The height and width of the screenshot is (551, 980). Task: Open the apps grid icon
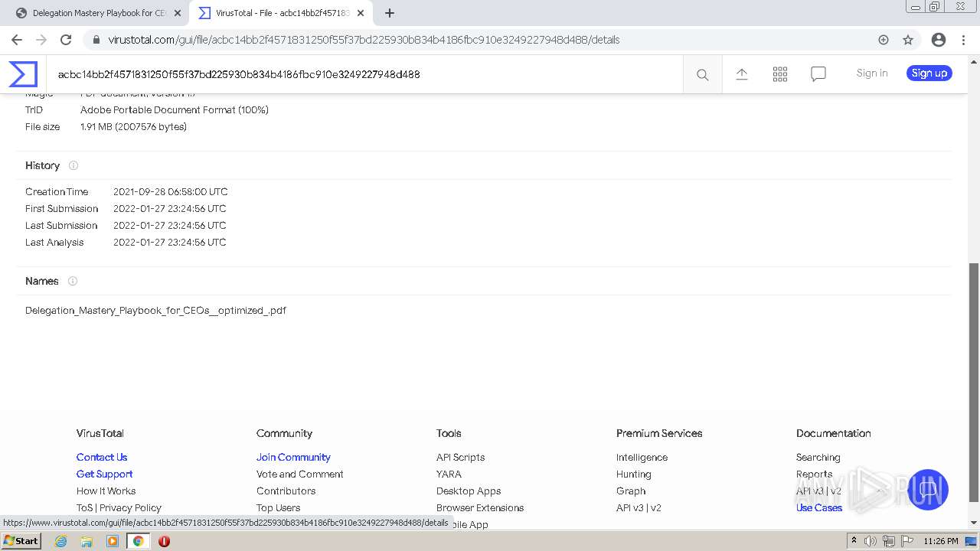coord(780,73)
